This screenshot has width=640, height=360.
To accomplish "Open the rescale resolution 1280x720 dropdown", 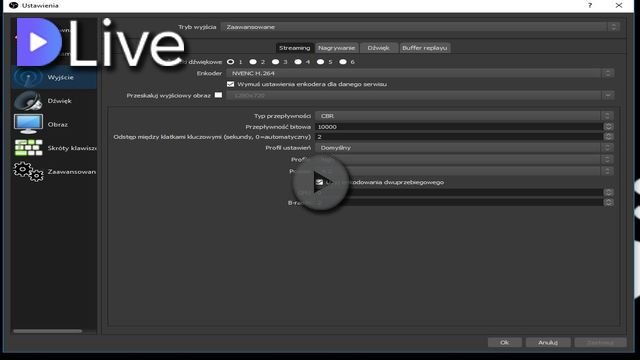I will (420, 95).
